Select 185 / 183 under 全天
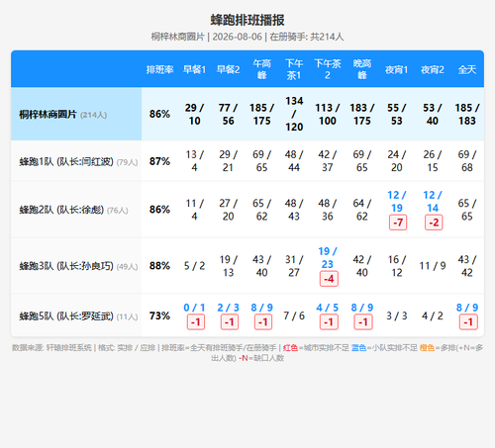 467,114
